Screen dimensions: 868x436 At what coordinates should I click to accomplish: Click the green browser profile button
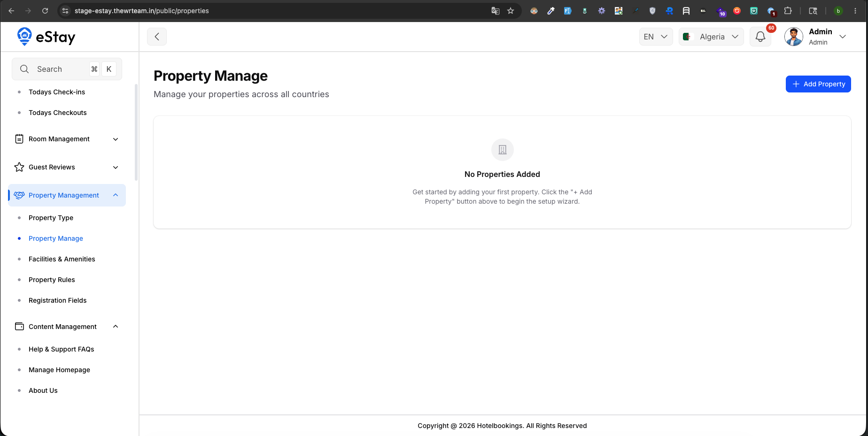pyautogui.click(x=838, y=11)
